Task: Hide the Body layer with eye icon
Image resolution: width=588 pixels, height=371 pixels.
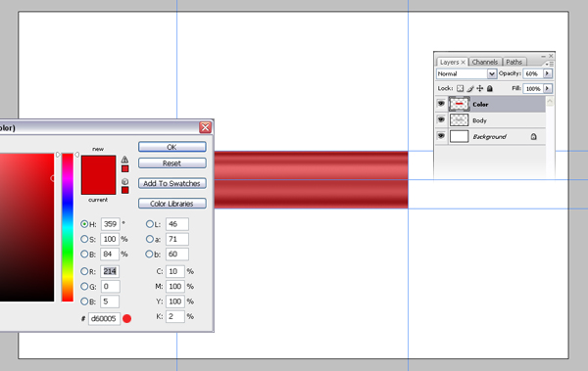Action: 441,120
